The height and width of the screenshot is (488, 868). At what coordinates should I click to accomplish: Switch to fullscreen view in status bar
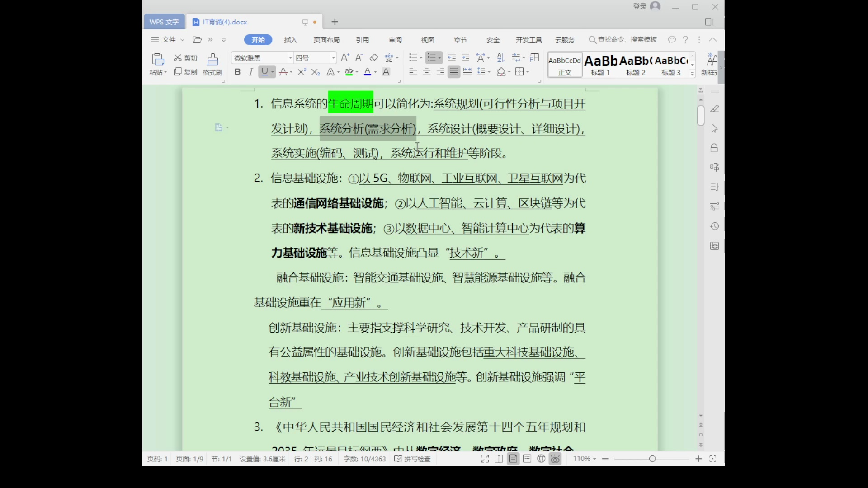[x=485, y=459]
